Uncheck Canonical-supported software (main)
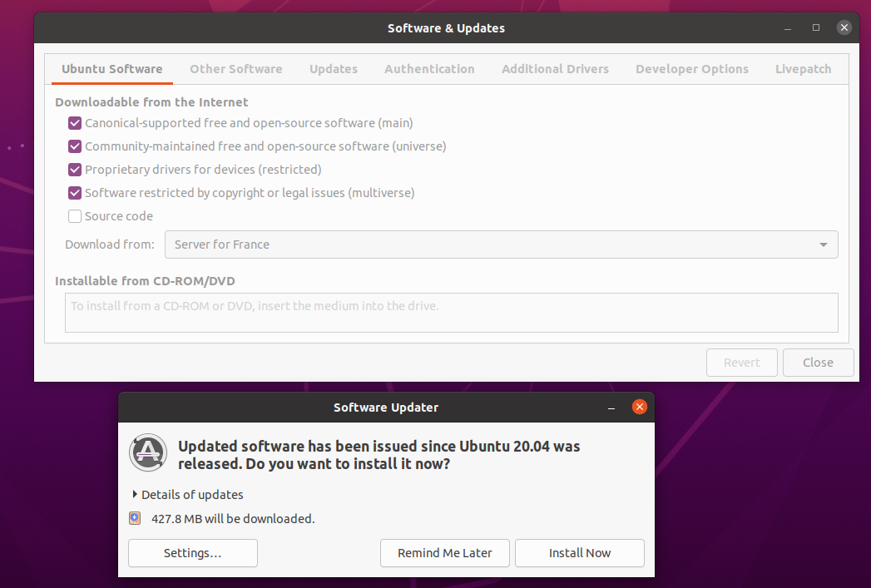 click(x=74, y=123)
